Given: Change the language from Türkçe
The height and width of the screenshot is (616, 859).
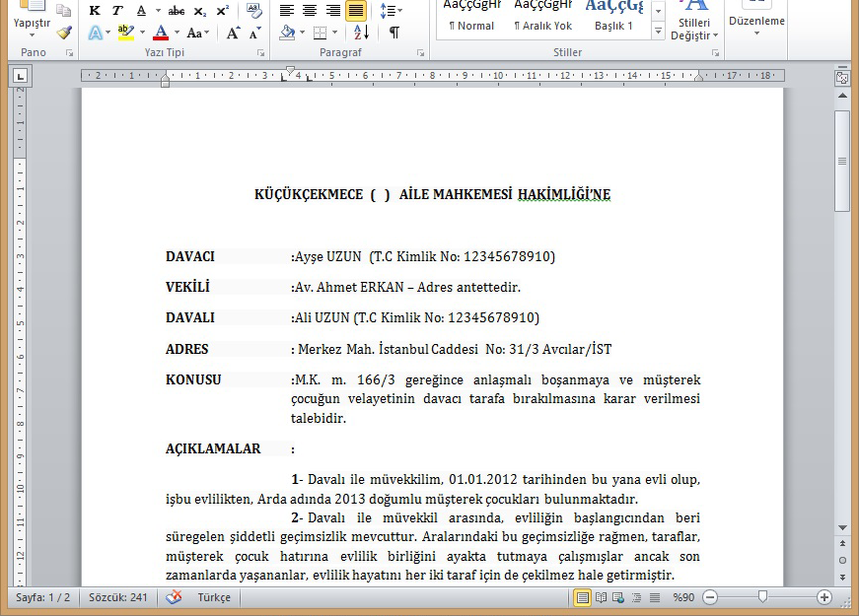Looking at the screenshot, I should pyautogui.click(x=214, y=597).
